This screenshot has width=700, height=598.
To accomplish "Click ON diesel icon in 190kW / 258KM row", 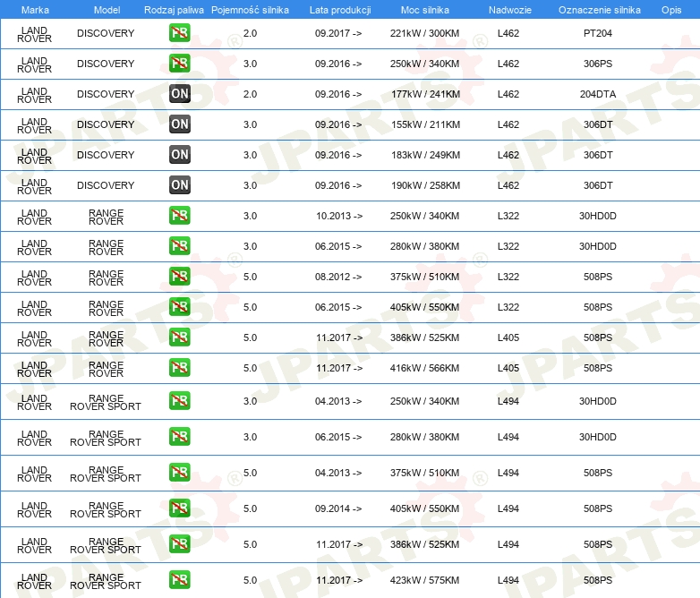I will [179, 185].
